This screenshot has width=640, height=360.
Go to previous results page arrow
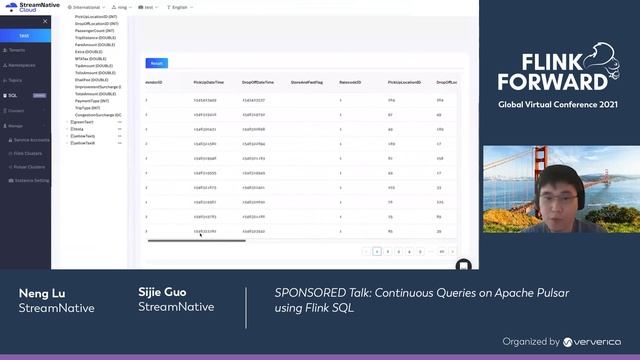coord(366,252)
